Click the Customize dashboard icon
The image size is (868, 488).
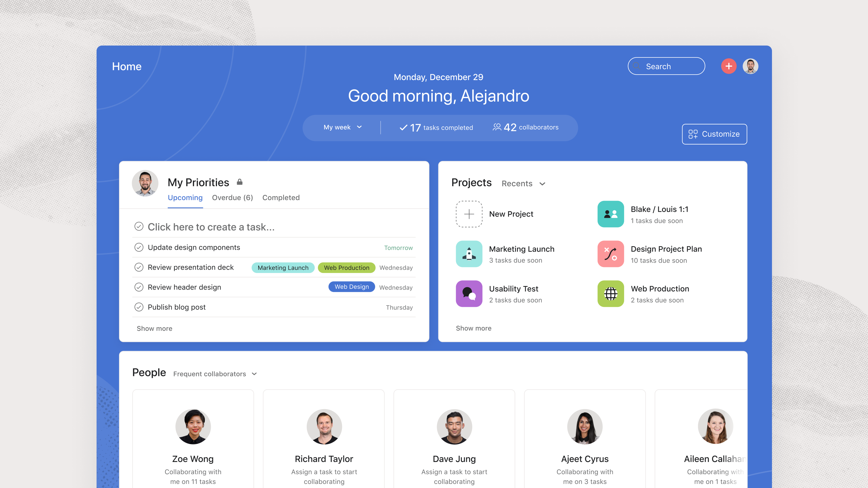693,133
